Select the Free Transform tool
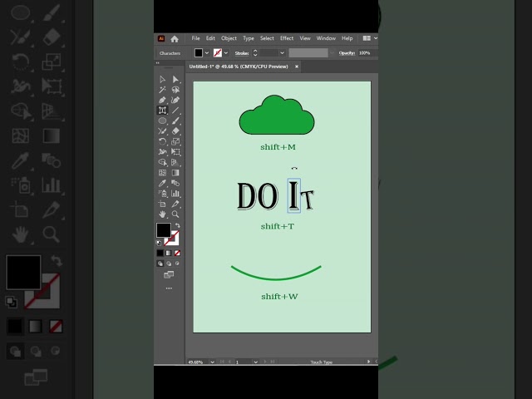This screenshot has width=532, height=399. point(175,151)
